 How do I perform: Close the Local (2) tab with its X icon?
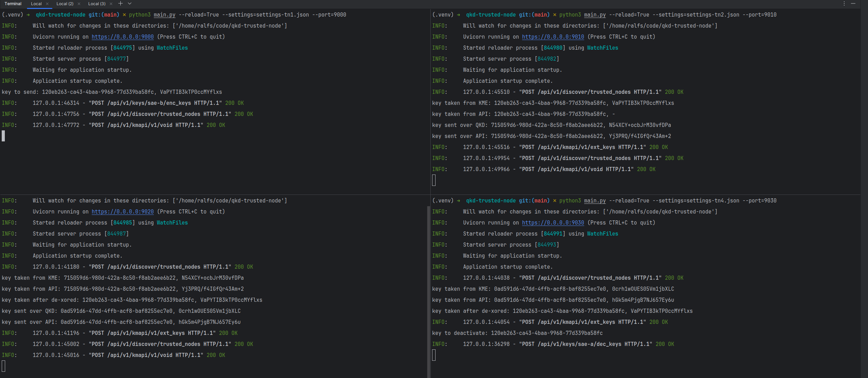coord(79,4)
